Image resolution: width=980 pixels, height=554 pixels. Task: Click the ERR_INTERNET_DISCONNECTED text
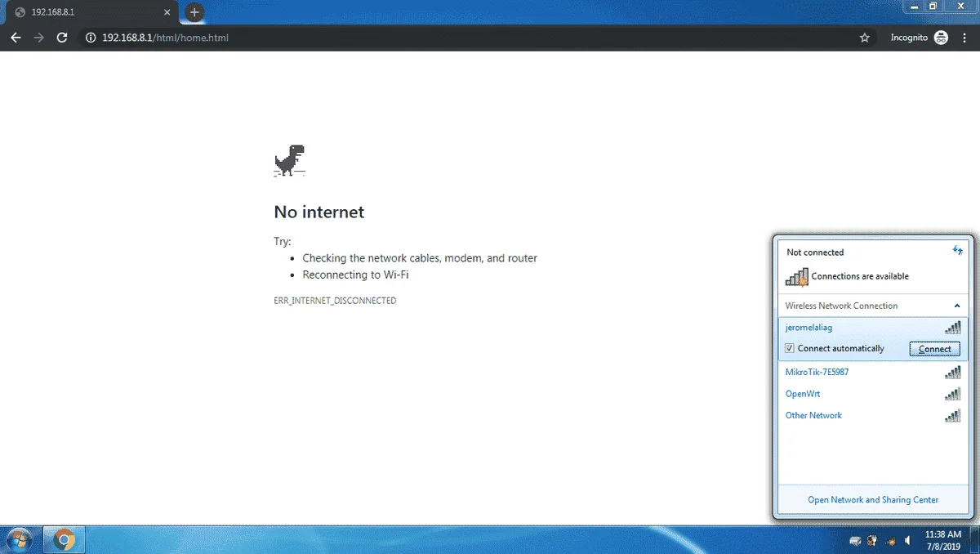click(x=335, y=301)
